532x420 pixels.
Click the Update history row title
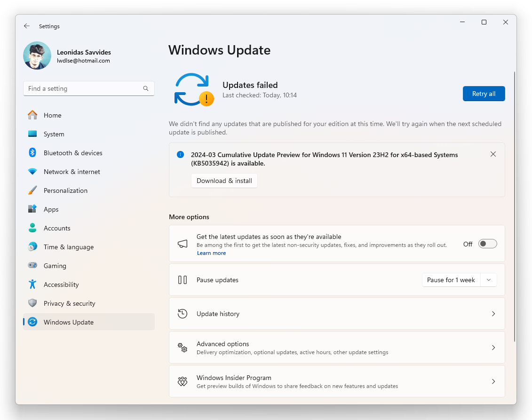coord(218,314)
